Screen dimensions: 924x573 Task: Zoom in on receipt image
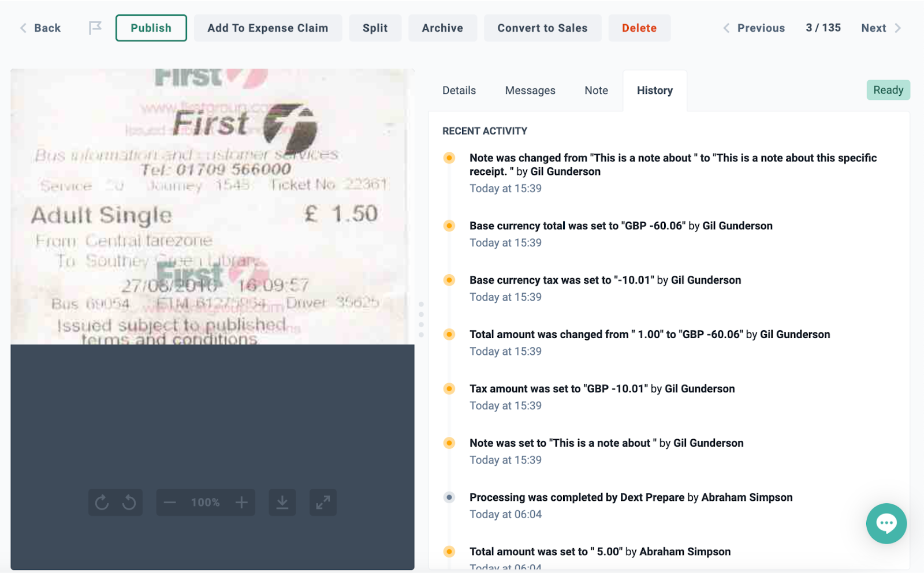tap(241, 503)
